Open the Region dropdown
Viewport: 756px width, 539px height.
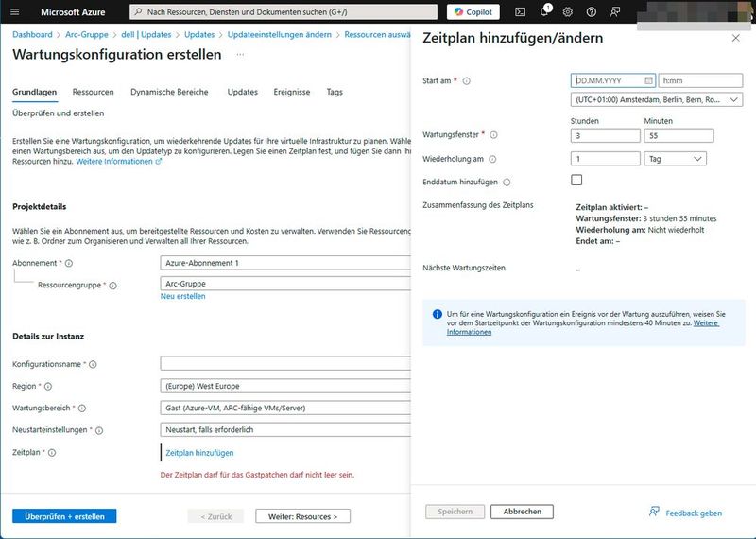point(285,386)
